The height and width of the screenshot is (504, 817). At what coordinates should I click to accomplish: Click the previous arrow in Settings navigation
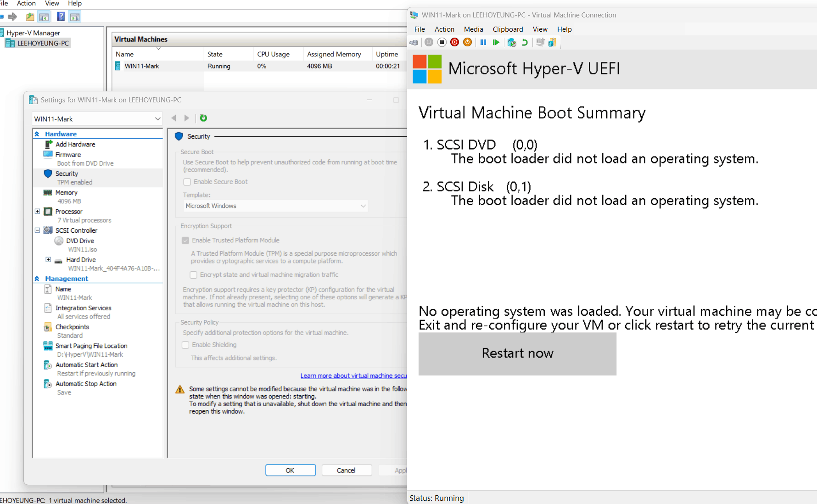(x=174, y=118)
